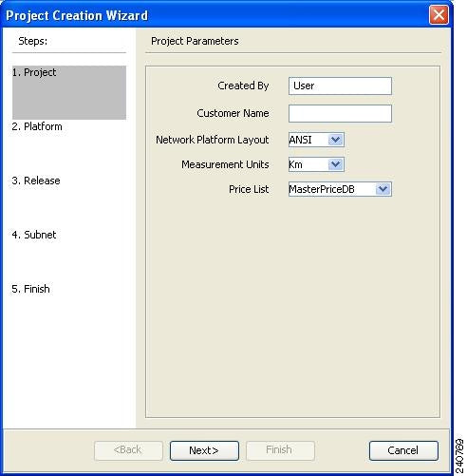Select step 1. Project
Screen dimensions: 467x476
[69, 92]
